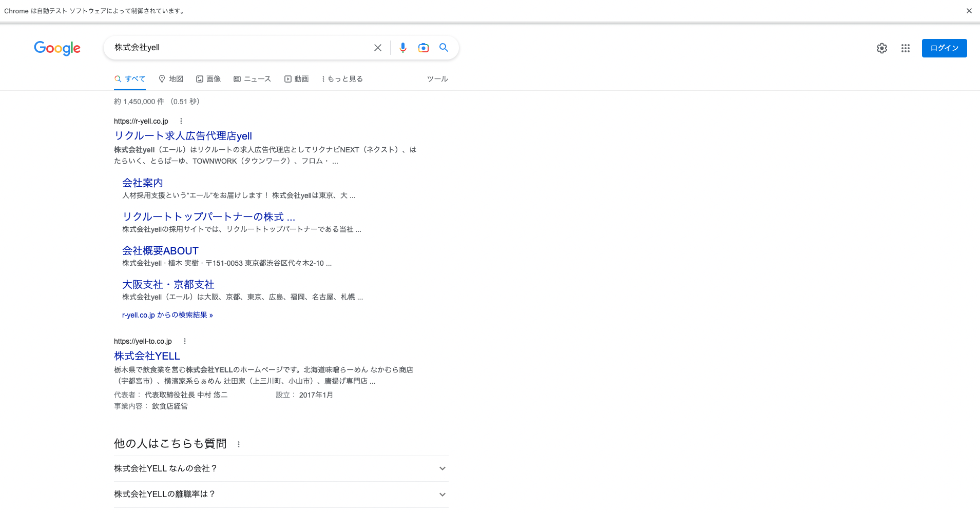This screenshot has width=980, height=513.
Task: Open the three-dot menu beside https://r-yell.co.jp
Action: (181, 121)
